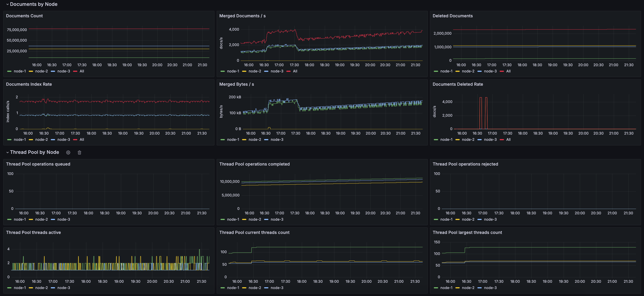
Task: Toggle All series in Documents Index Rate legend
Action: click(82, 140)
